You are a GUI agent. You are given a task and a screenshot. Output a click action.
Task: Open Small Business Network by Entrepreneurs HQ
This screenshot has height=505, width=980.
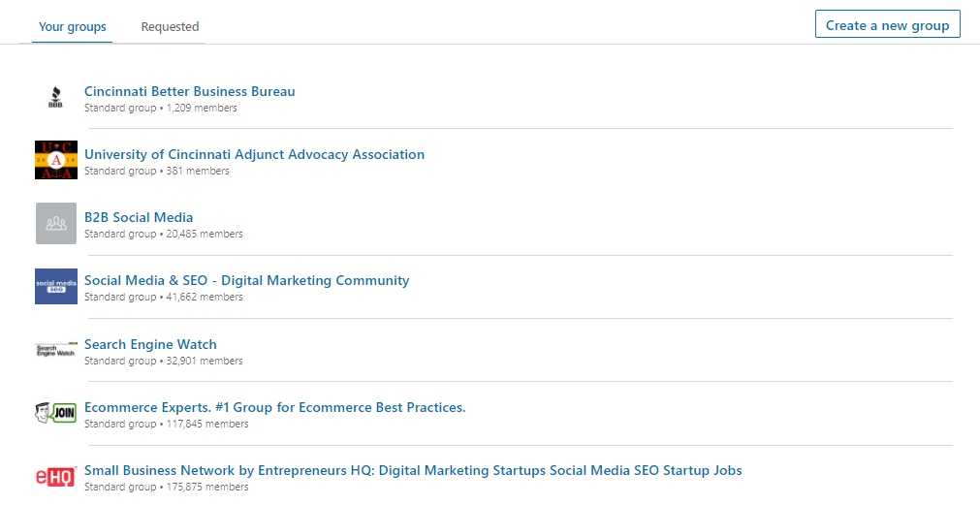click(413, 471)
